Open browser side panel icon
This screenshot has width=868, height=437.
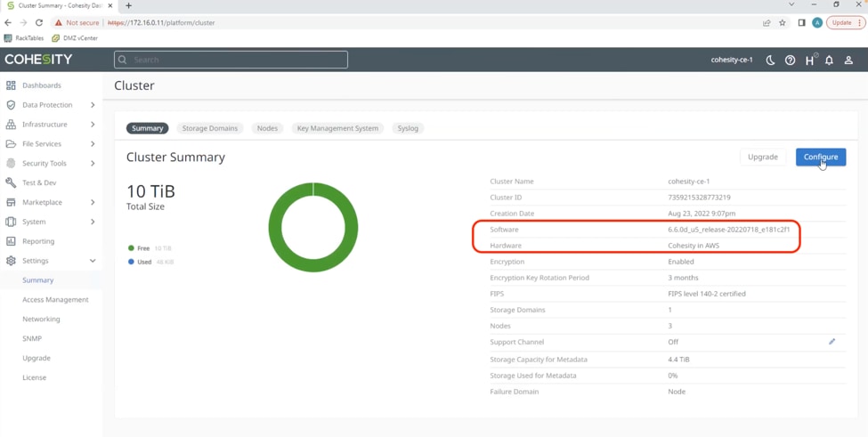pyautogui.click(x=801, y=22)
